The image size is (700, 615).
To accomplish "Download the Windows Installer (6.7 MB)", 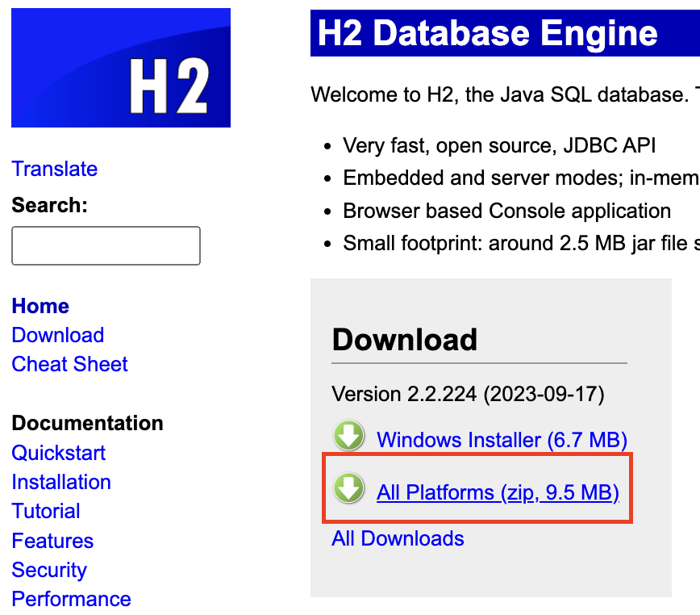I will 502,440.
